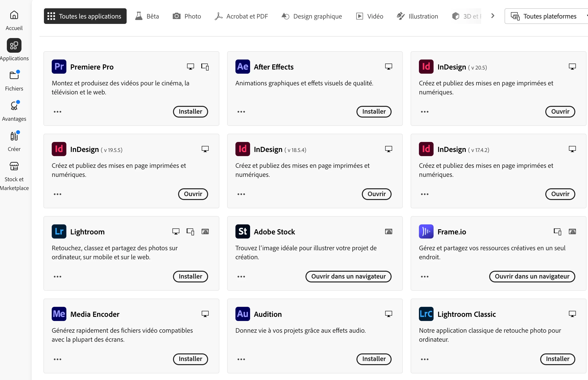This screenshot has width=588, height=380.
Task: Click Frame.io mobile device platform icon
Action: click(557, 231)
